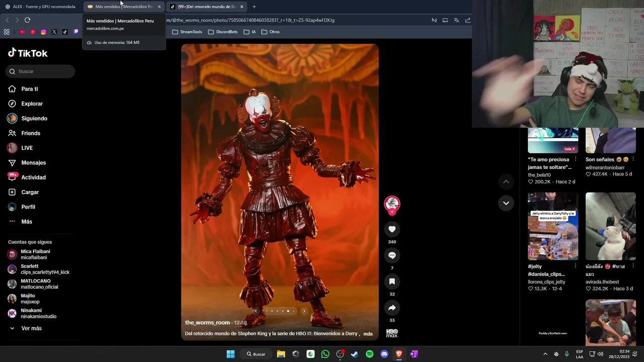Viewport: 644px width, 362px height.
Task: Show hidden system tray icons
Action: (545, 354)
